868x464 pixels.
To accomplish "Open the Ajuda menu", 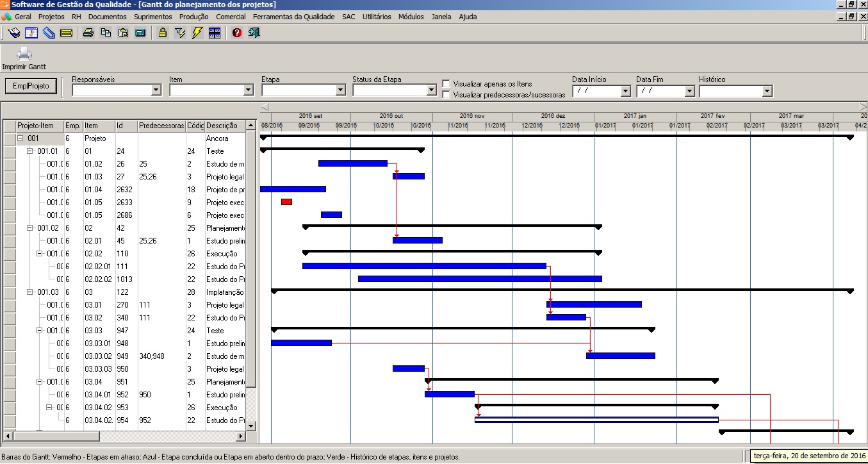I will pos(468,17).
